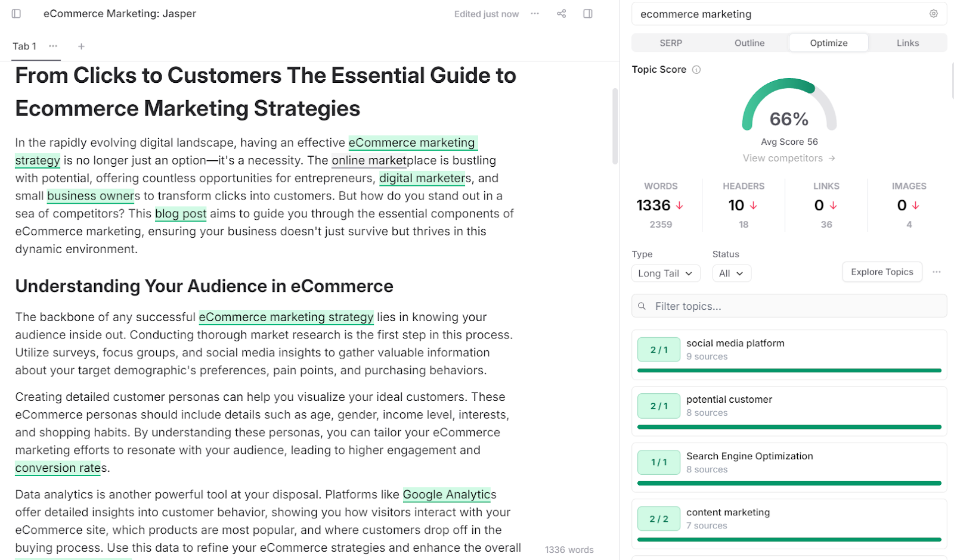Click the Explore Topics button
Screen dimensions: 954x560
(x=882, y=272)
